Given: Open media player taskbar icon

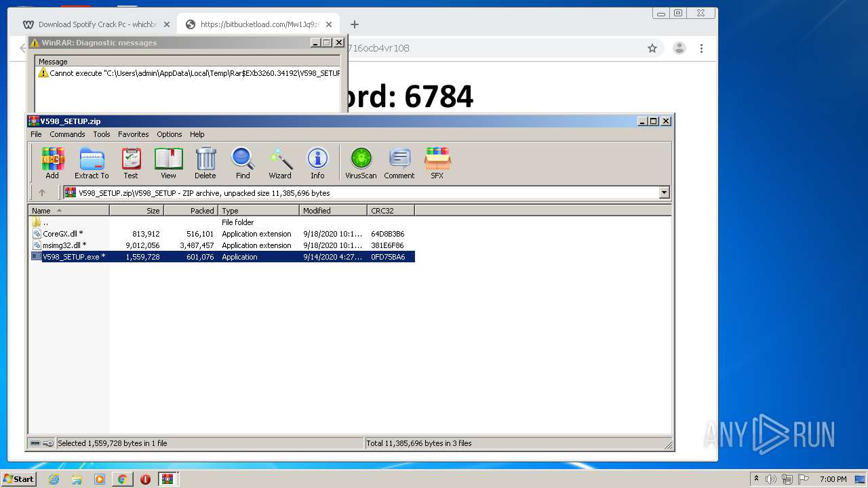Looking at the screenshot, I should [100, 479].
